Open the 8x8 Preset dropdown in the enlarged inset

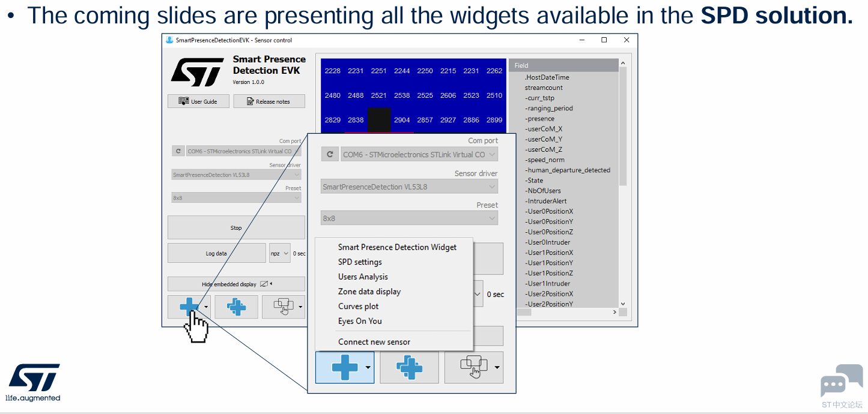coord(410,218)
